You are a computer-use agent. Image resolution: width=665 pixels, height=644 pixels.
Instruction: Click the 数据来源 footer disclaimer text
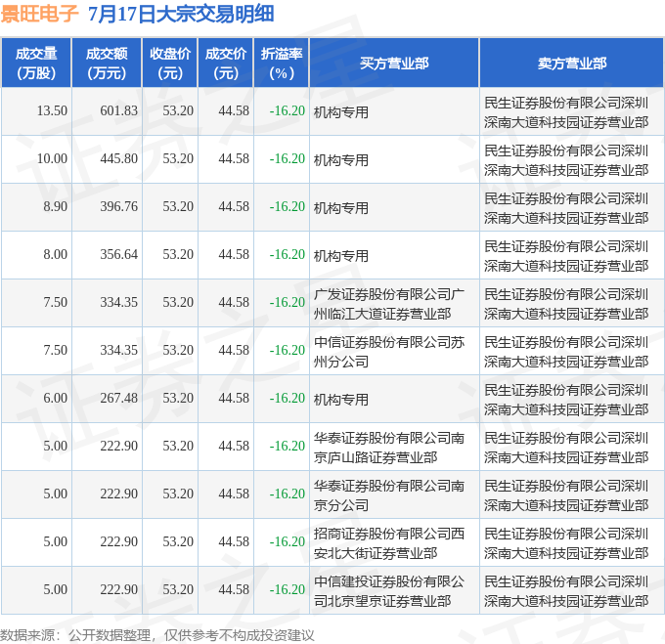157,634
